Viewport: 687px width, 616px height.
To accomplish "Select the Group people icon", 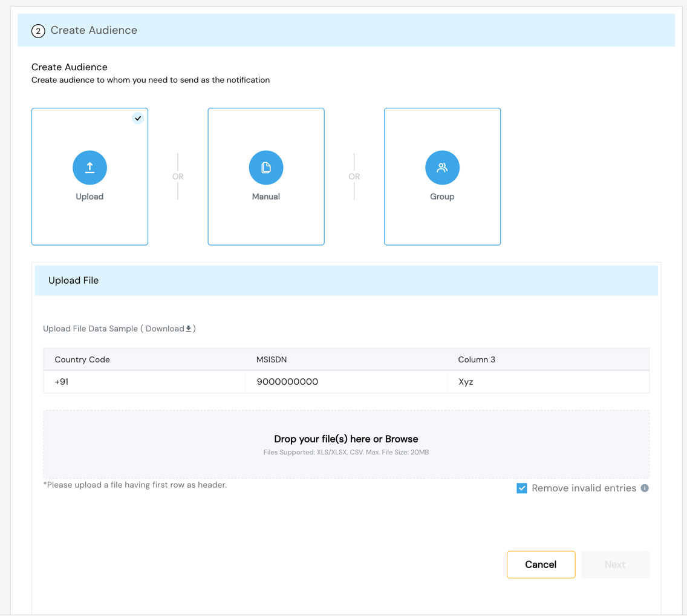I will pos(442,168).
